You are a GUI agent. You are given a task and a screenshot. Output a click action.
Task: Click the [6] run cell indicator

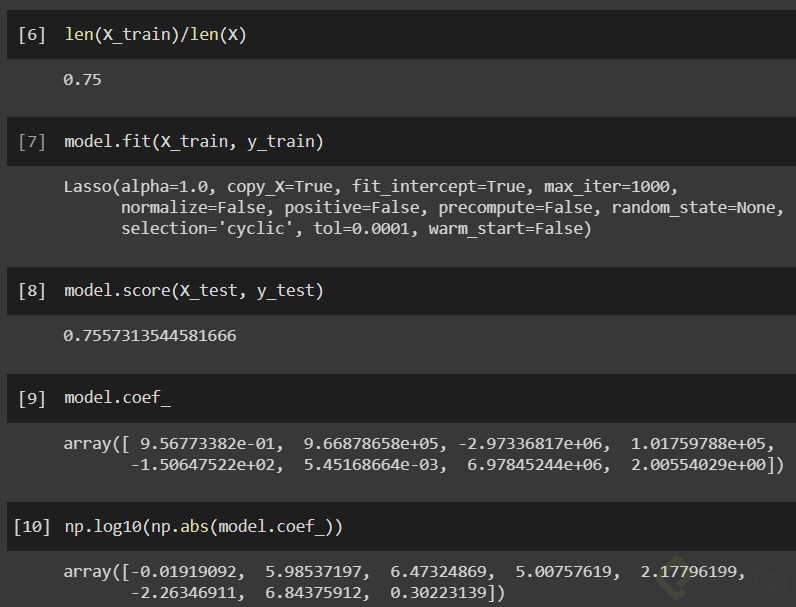pos(32,35)
